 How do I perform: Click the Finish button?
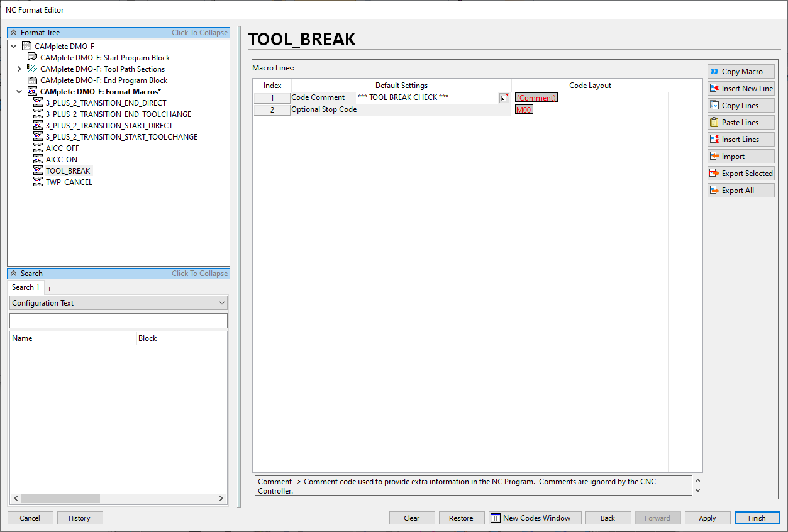[757, 518]
